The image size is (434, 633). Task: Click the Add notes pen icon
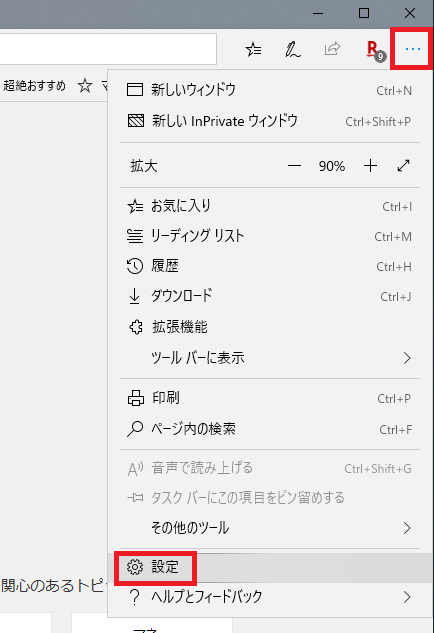293,49
